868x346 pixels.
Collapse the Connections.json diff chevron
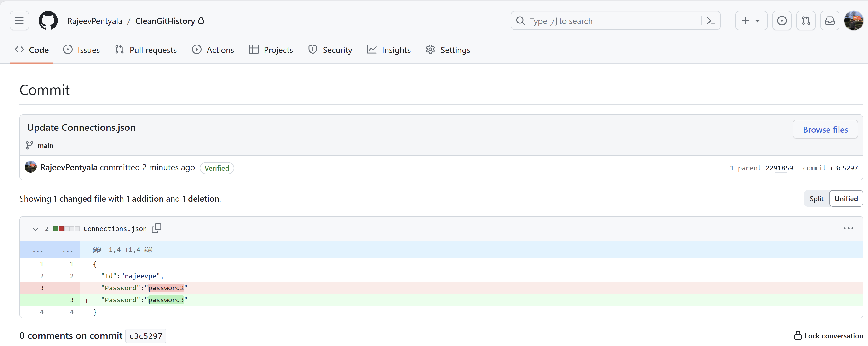pyautogui.click(x=35, y=229)
